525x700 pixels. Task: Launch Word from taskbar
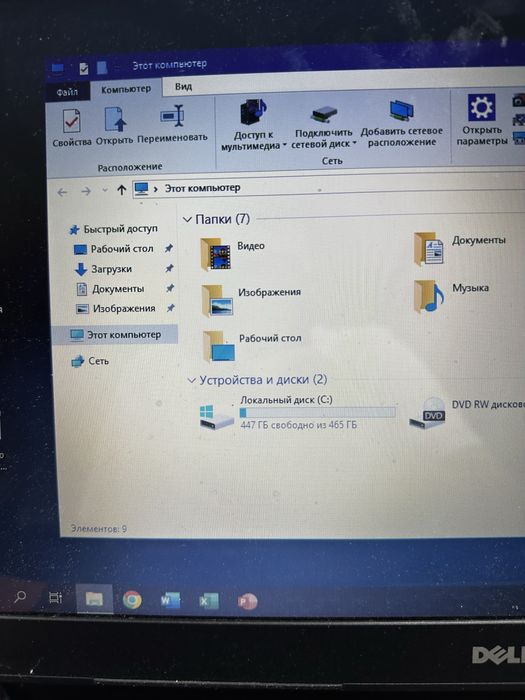pyautogui.click(x=171, y=601)
